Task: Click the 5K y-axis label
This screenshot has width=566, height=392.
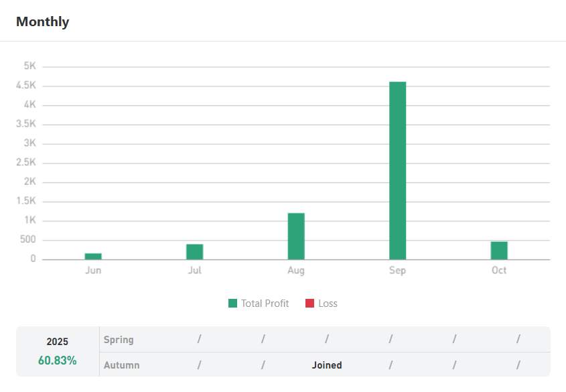Action: pos(29,66)
